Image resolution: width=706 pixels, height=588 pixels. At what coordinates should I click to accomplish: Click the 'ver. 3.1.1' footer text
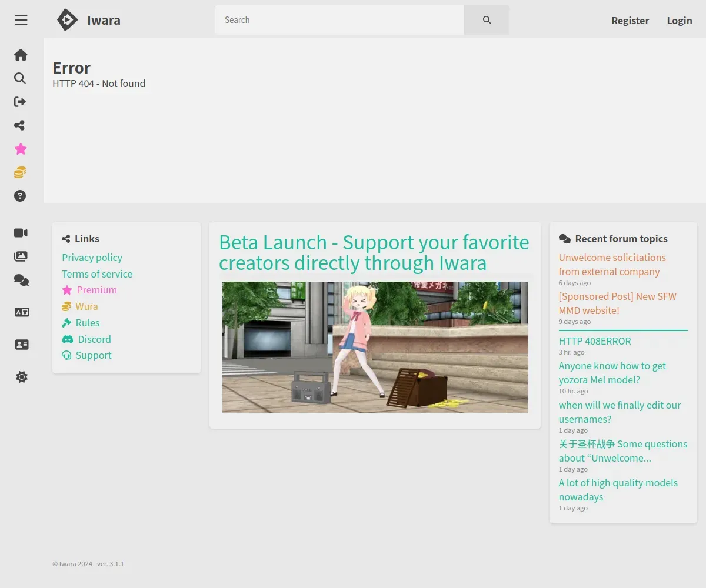(x=111, y=564)
